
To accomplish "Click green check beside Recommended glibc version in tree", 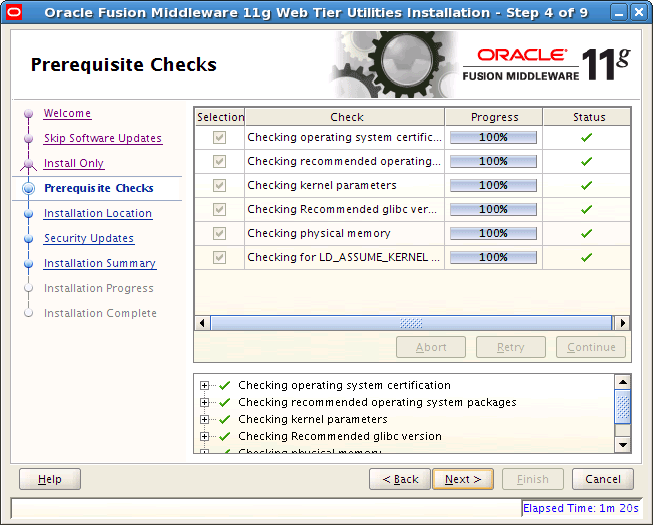I will pos(224,436).
